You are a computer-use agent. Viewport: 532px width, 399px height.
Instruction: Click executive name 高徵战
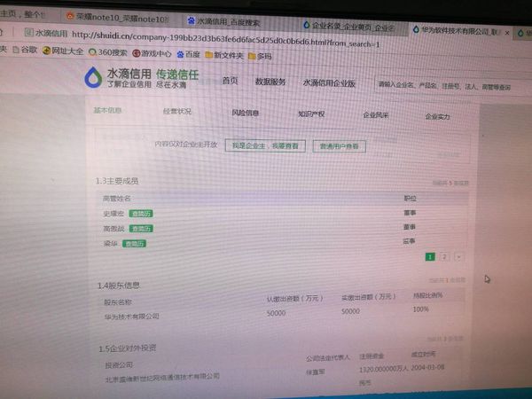114,229
